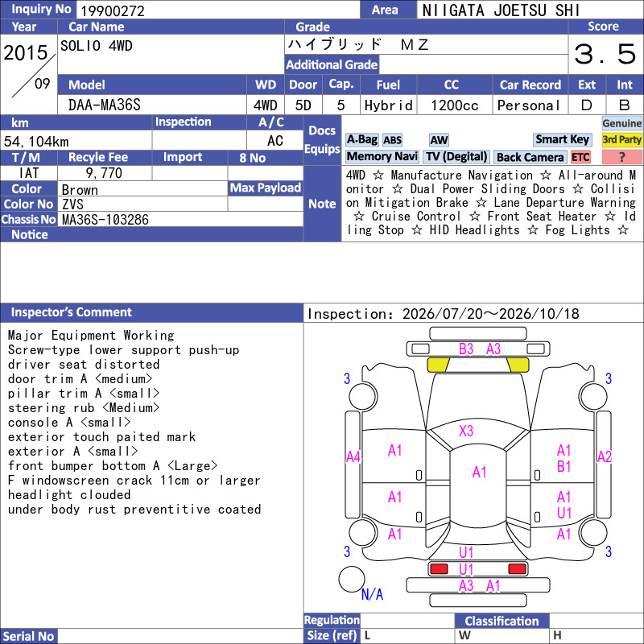644x644 pixels.
Task: Click the AW equipment badge
Action: pos(439,140)
